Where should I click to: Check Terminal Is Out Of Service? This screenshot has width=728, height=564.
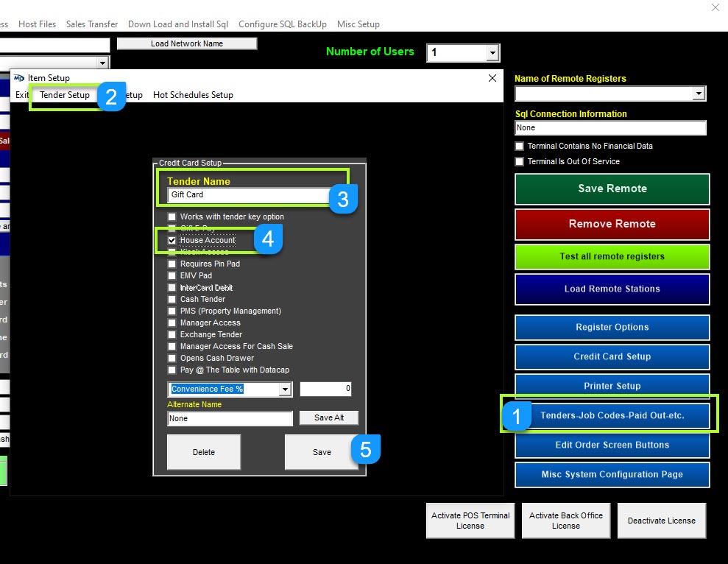point(520,161)
